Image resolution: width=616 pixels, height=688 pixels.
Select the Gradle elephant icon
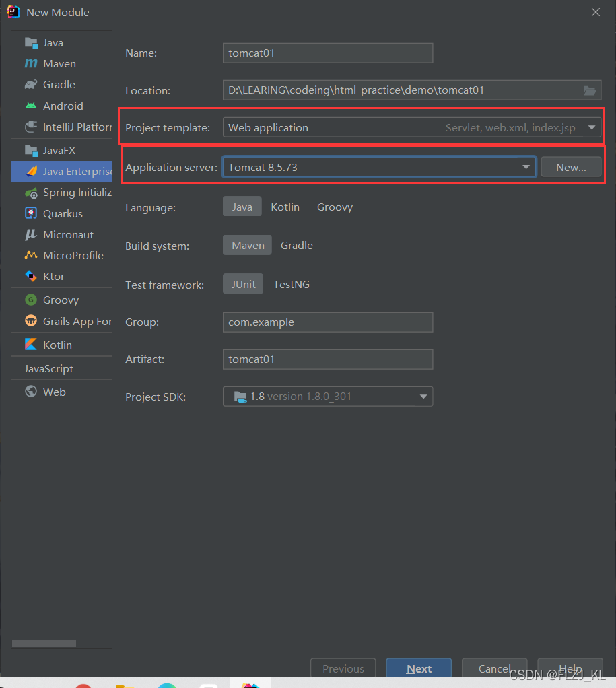click(x=31, y=84)
